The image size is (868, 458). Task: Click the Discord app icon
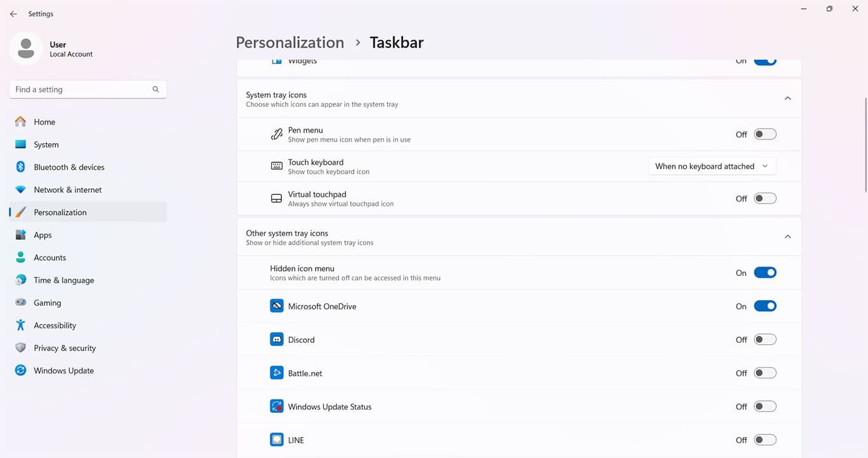click(x=276, y=339)
